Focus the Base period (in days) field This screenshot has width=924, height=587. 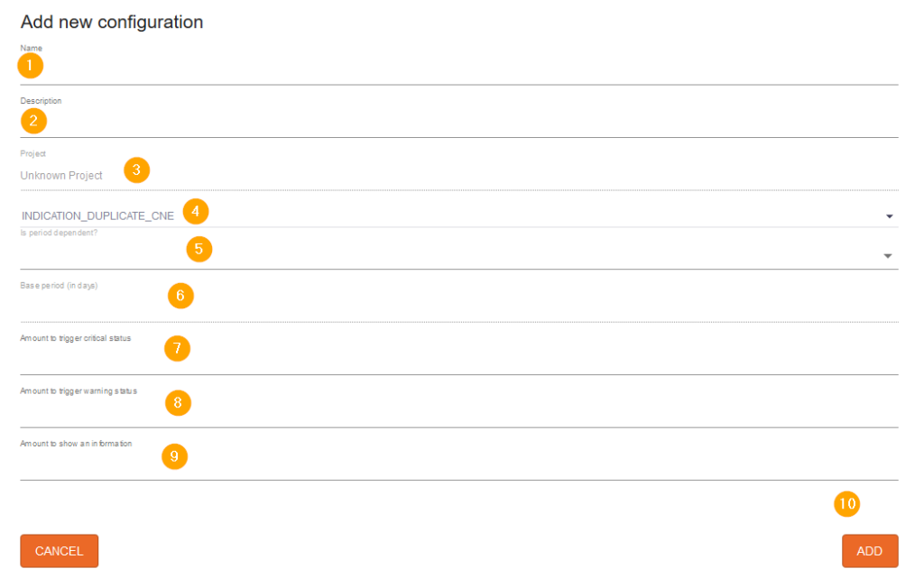pos(459,307)
